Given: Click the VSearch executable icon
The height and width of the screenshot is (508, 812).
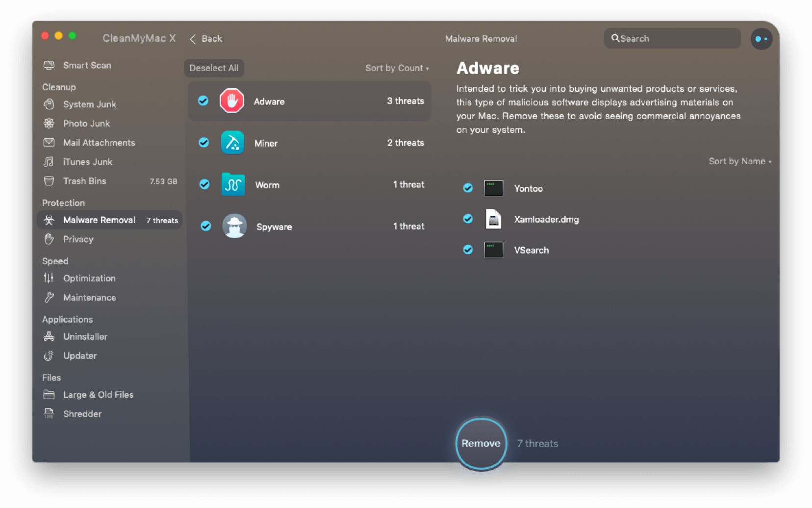Looking at the screenshot, I should point(493,250).
